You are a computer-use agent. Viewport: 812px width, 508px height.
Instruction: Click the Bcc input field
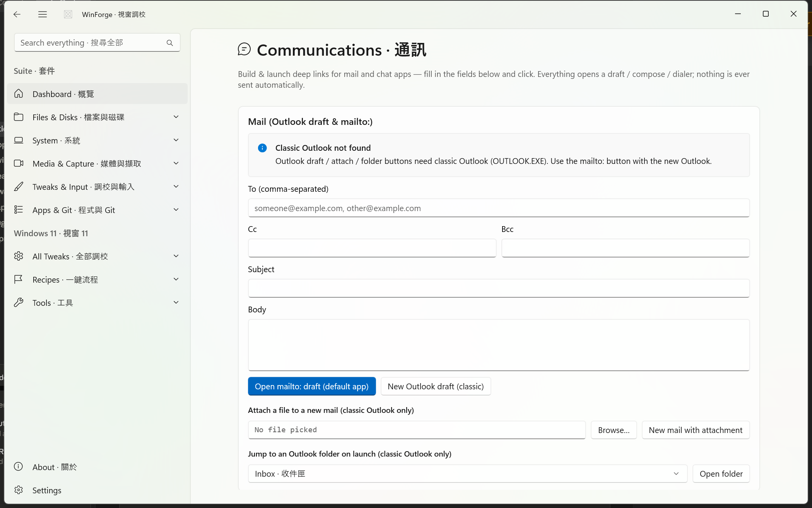[626, 248]
